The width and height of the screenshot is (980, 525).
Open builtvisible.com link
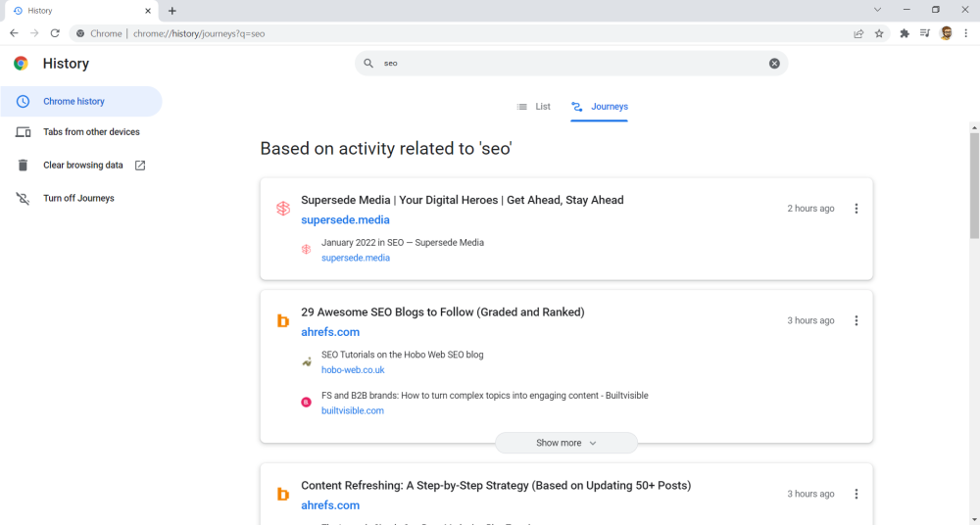(x=353, y=410)
